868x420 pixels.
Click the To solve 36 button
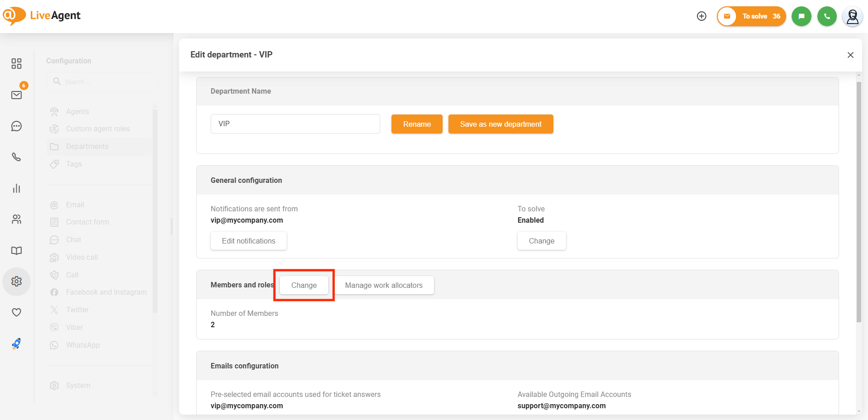tap(751, 16)
